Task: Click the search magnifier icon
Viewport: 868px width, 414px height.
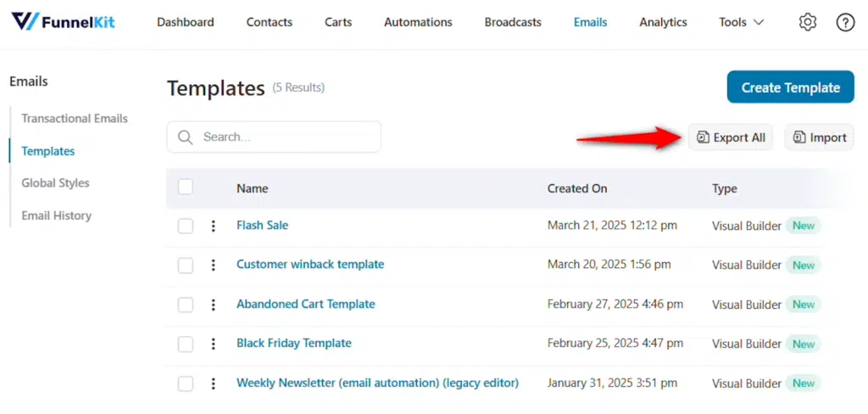Action: pyautogui.click(x=185, y=137)
